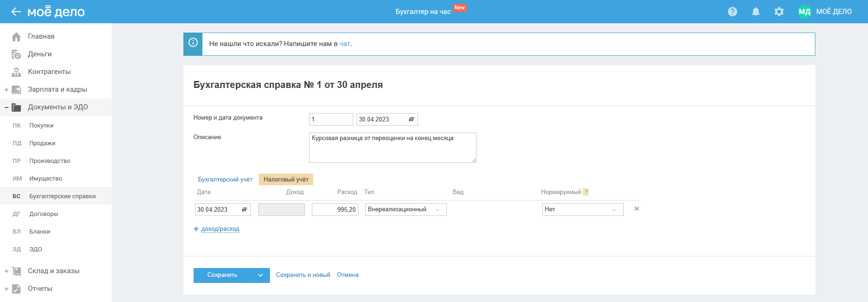Open the row date calendar picker icon
Viewport: 868px width, 302px height.
pos(244,210)
